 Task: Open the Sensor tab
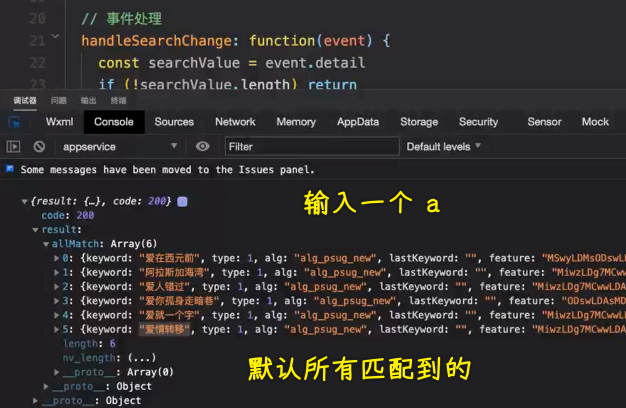pyautogui.click(x=544, y=122)
